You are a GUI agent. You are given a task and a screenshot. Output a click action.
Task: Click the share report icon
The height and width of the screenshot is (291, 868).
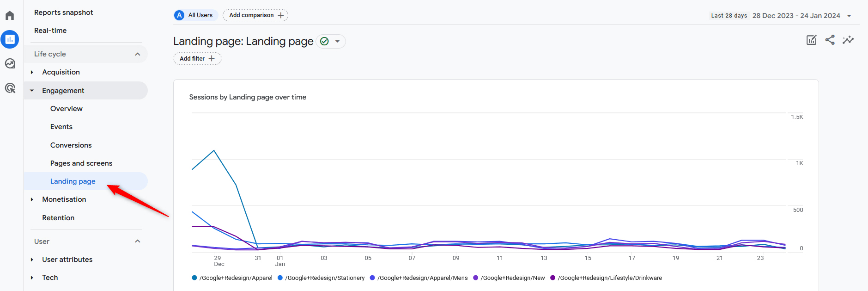tap(830, 40)
